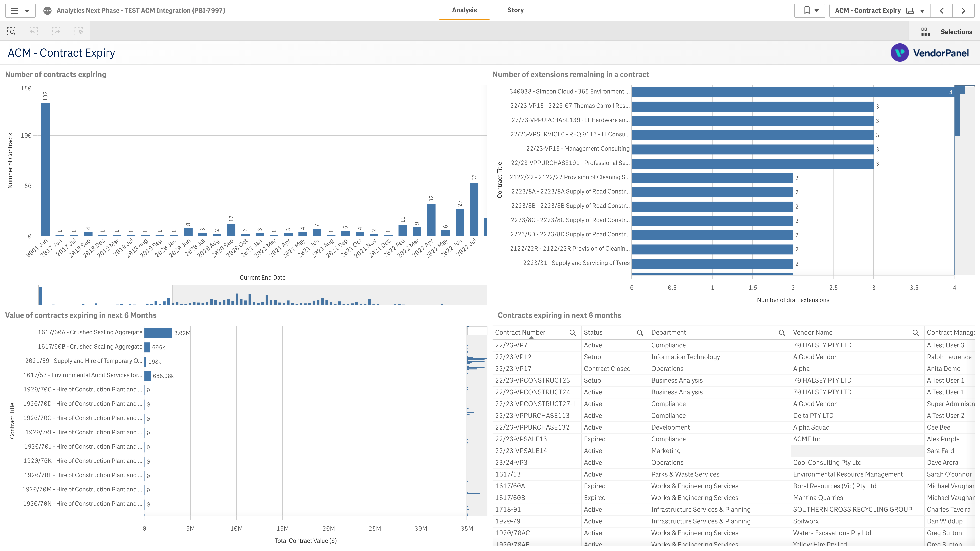Click contract 22/23-VPCONSTRUCT23 cell
The image size is (980, 551).
tap(537, 381)
